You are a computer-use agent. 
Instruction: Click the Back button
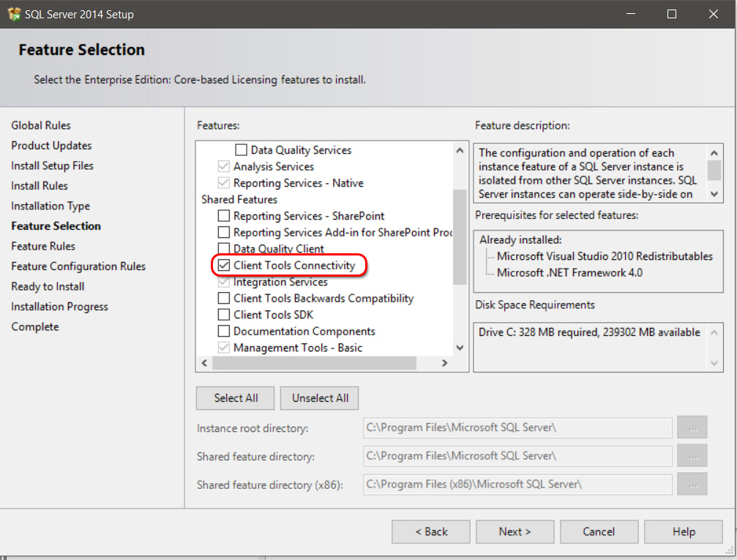coord(430,532)
